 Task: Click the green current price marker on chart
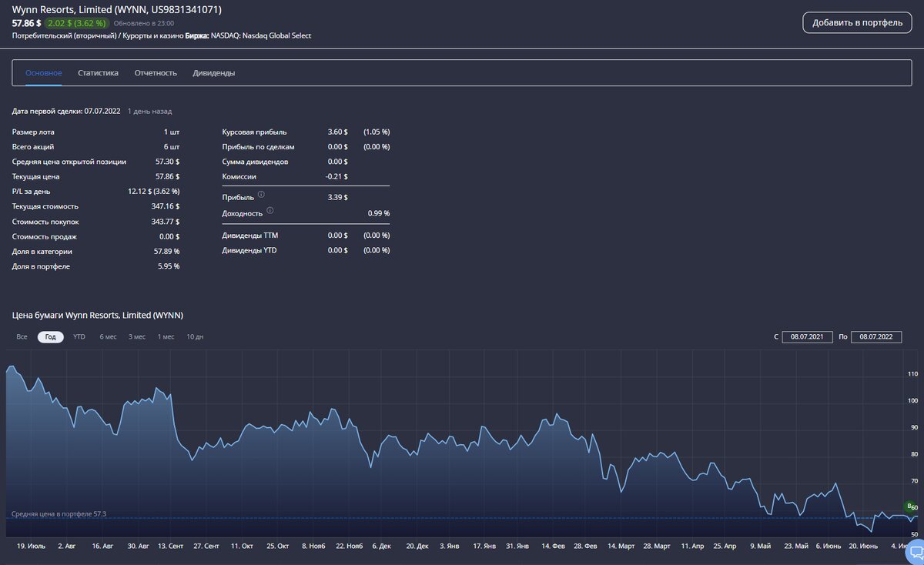[910, 506]
